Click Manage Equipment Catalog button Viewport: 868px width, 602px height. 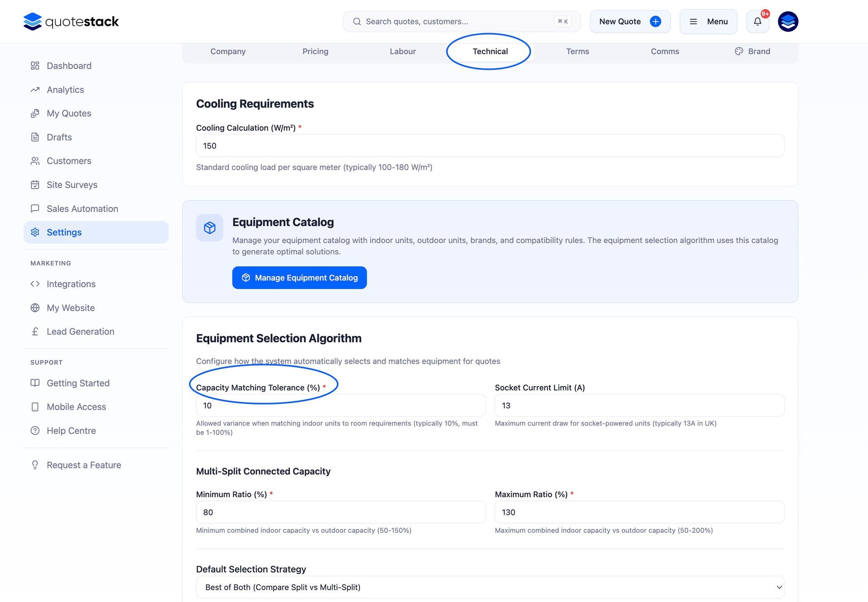pyautogui.click(x=299, y=278)
